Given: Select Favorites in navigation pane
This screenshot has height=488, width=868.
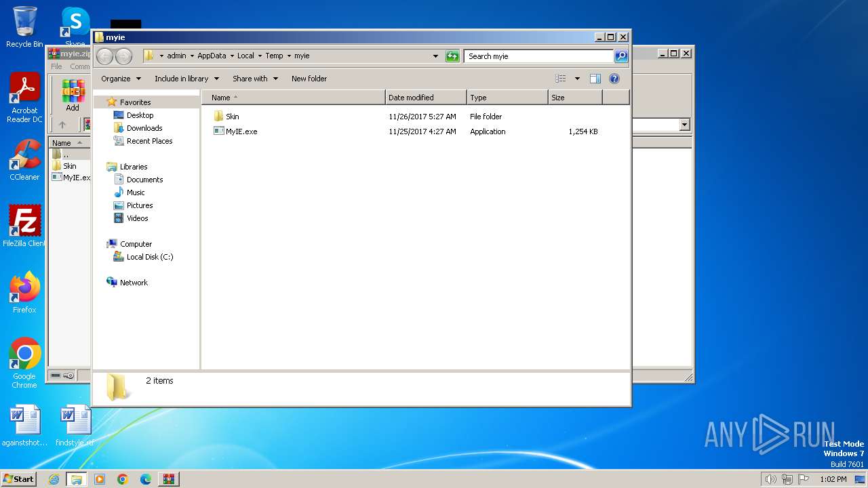Looking at the screenshot, I should click(135, 102).
